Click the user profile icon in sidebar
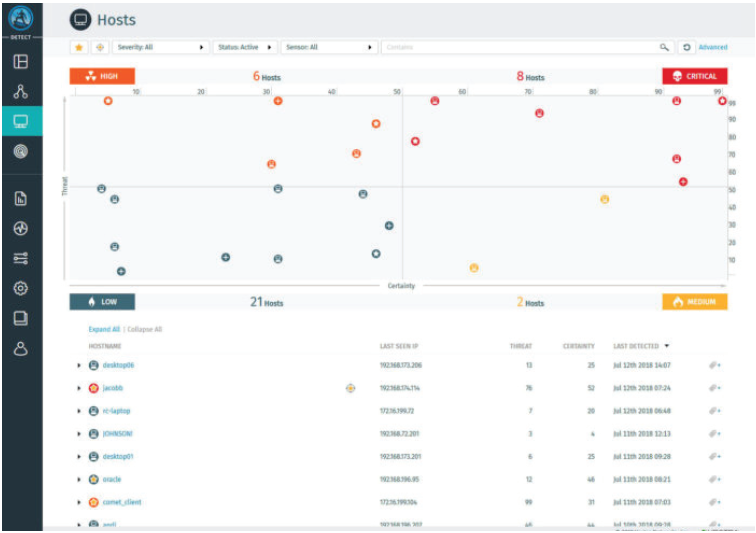 [20, 349]
